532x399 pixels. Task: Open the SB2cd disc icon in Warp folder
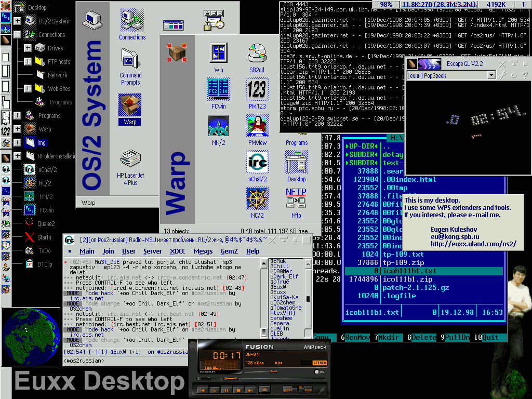pyautogui.click(x=257, y=54)
